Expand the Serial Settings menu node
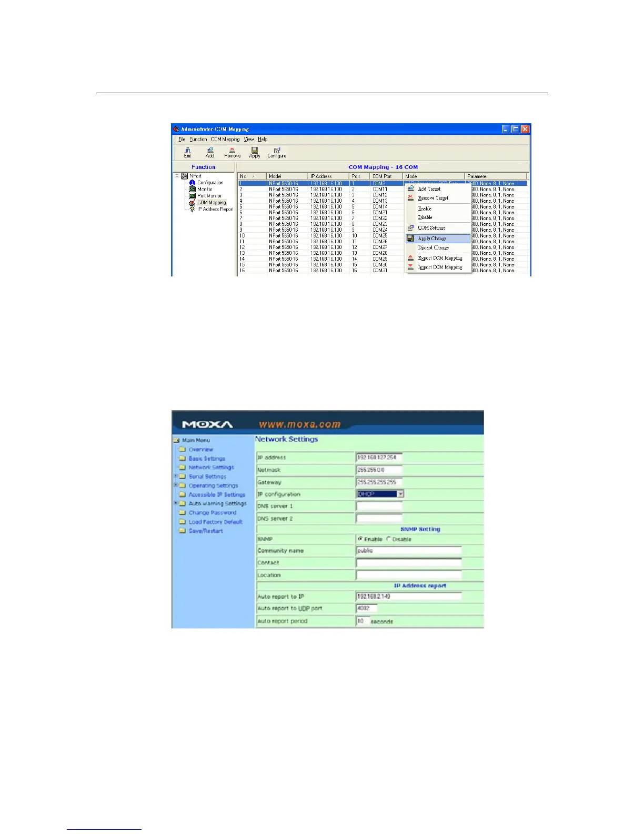The width and height of the screenshot is (644, 834). click(x=175, y=476)
